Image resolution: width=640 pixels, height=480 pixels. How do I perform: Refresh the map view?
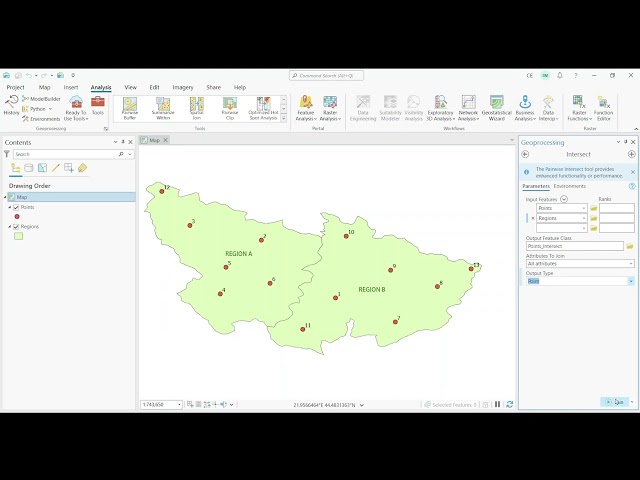tap(509, 404)
